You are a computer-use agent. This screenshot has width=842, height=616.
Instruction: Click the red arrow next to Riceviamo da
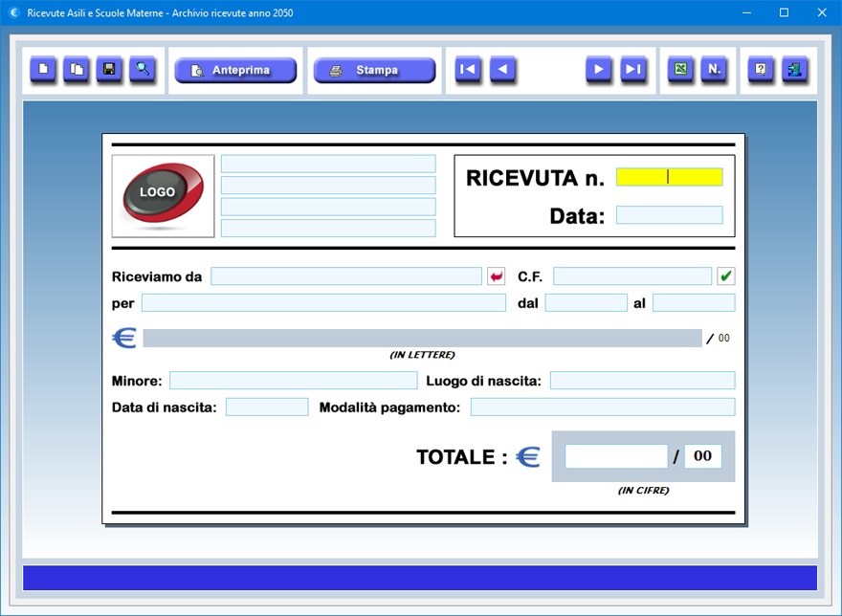click(496, 276)
